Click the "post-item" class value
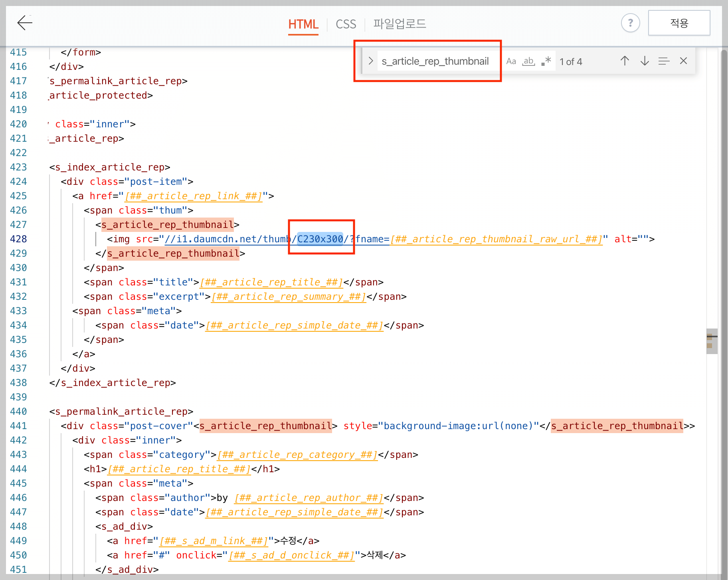Viewport: 728px width, 580px height. (x=156, y=182)
